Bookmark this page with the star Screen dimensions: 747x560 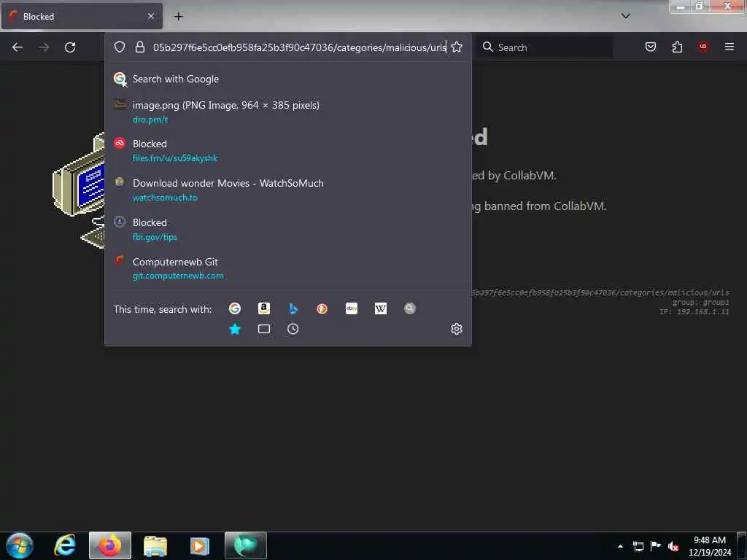(457, 47)
